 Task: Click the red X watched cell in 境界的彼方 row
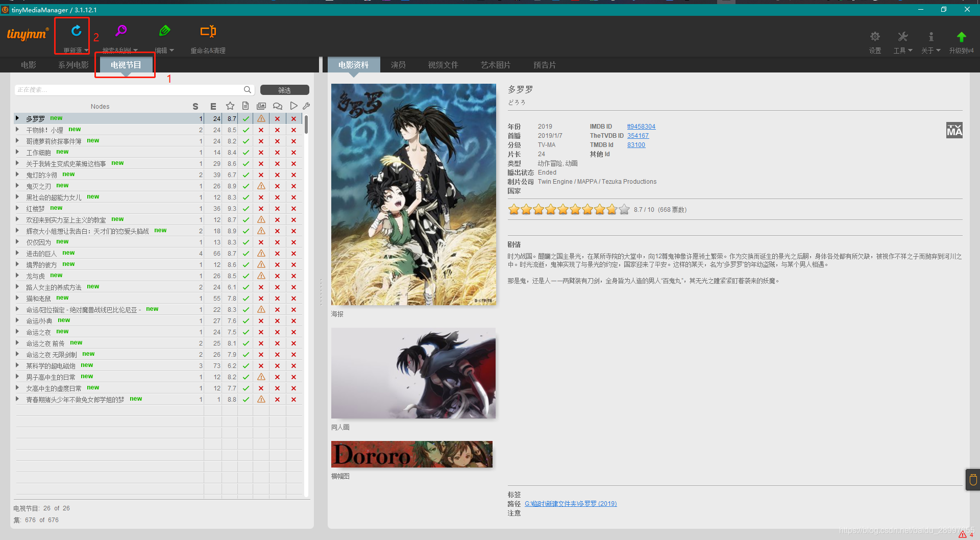click(293, 265)
